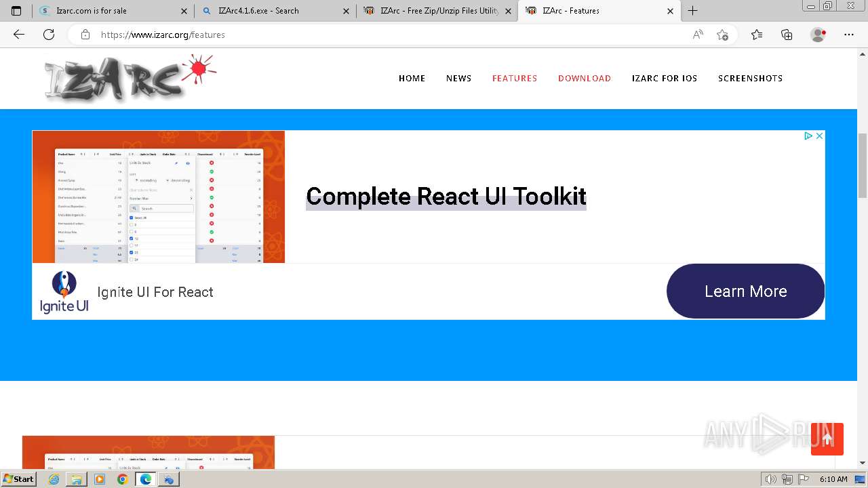This screenshot has width=868, height=488.
Task: Open the media player taskbar icon
Action: (x=100, y=479)
